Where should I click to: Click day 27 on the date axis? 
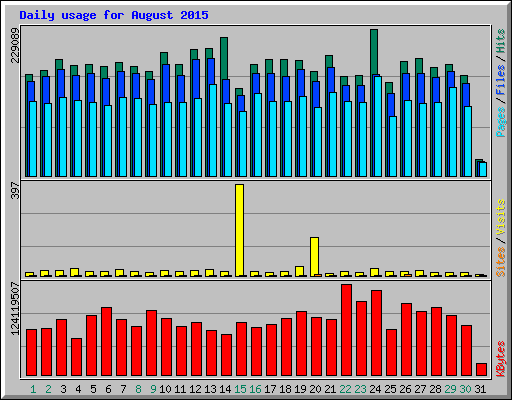click(x=420, y=389)
